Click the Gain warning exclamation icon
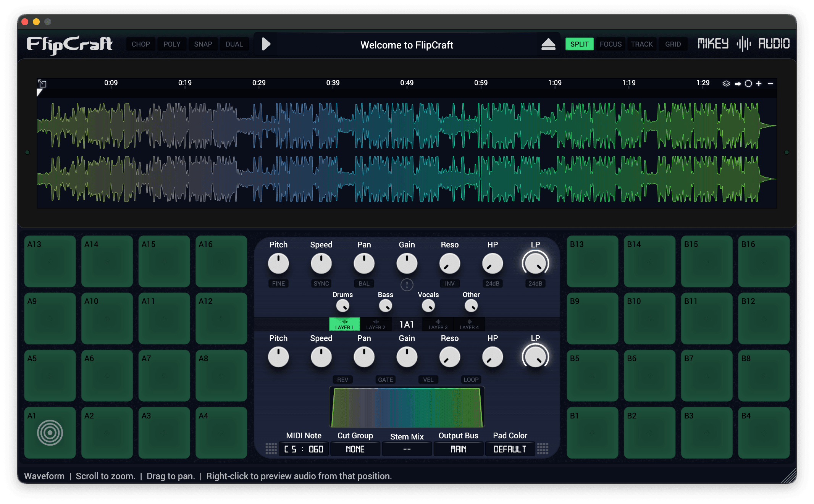Screen dimensions: 814x504 [407, 284]
